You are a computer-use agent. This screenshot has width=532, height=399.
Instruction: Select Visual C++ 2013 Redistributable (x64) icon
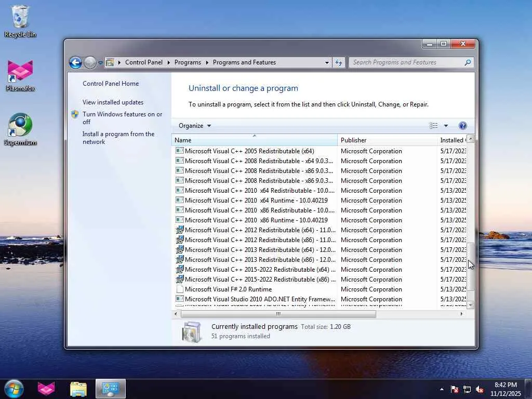click(x=180, y=249)
